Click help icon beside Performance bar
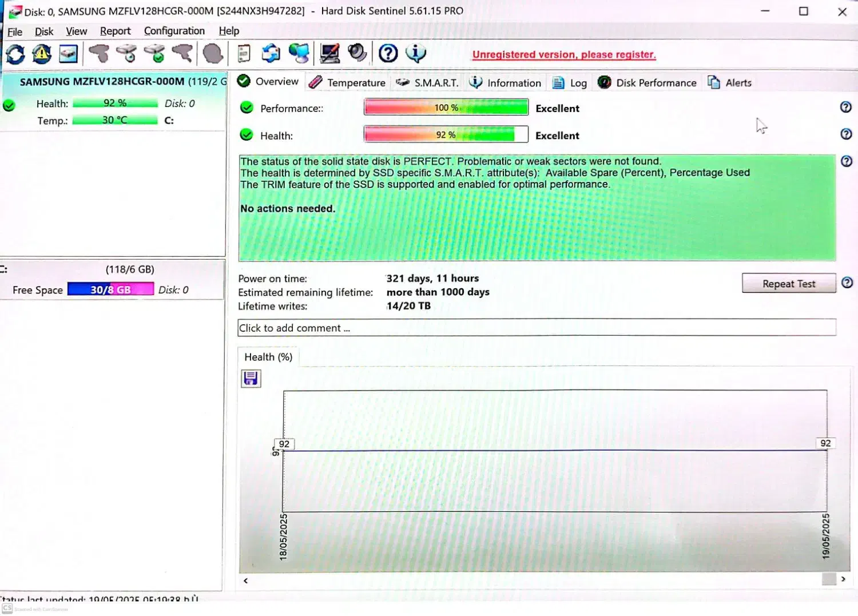 845,108
